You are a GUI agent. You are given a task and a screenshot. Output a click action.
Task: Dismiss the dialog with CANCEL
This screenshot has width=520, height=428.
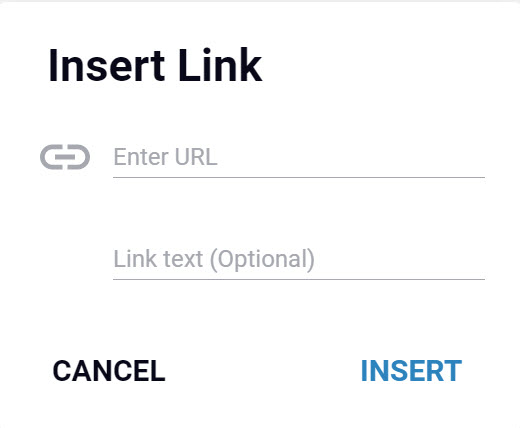pyautogui.click(x=109, y=371)
